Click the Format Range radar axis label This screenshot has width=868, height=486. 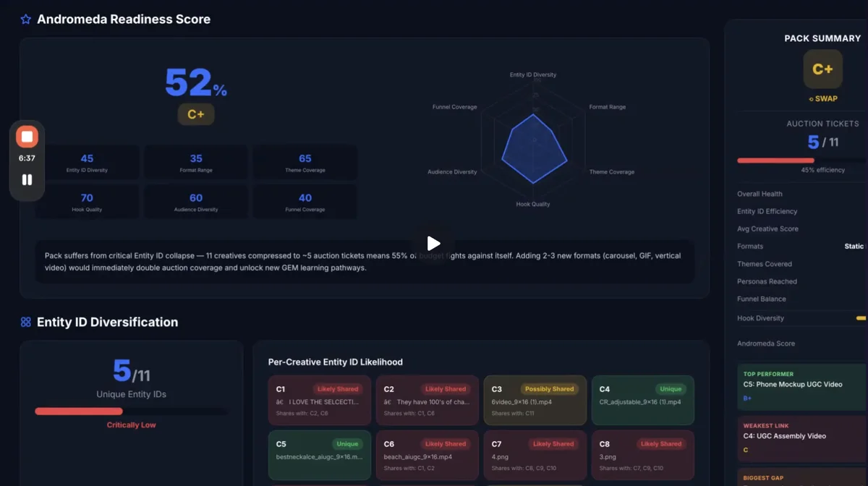pos(608,106)
